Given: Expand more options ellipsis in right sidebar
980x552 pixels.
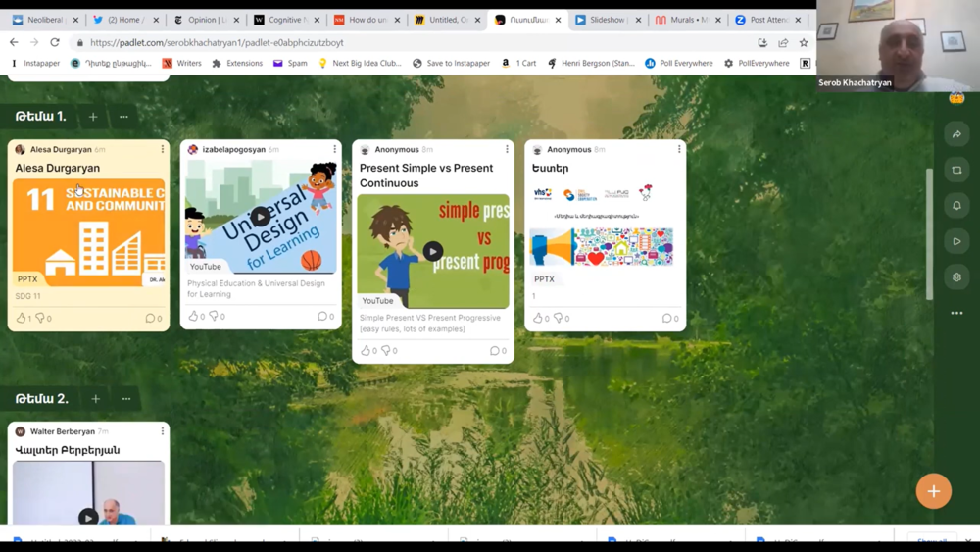Looking at the screenshot, I should click(x=956, y=313).
